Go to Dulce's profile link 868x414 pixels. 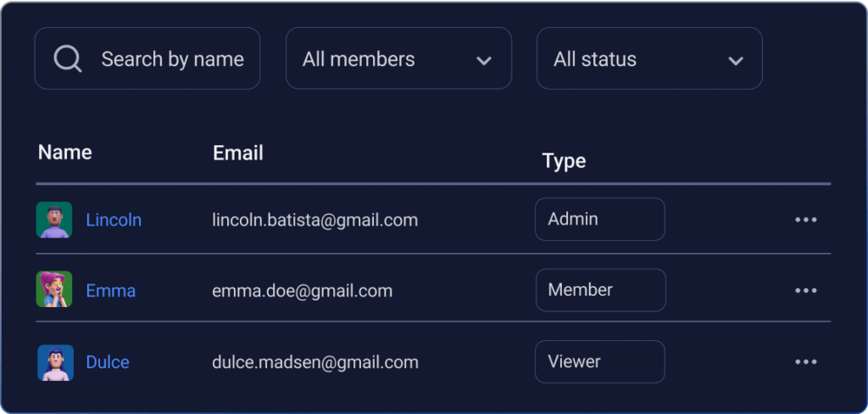(x=108, y=362)
